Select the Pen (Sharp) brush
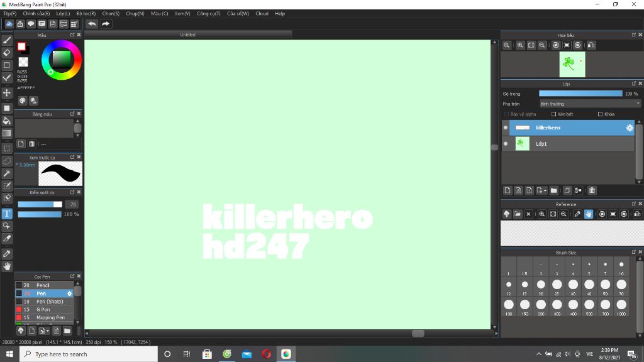 pos(45,301)
